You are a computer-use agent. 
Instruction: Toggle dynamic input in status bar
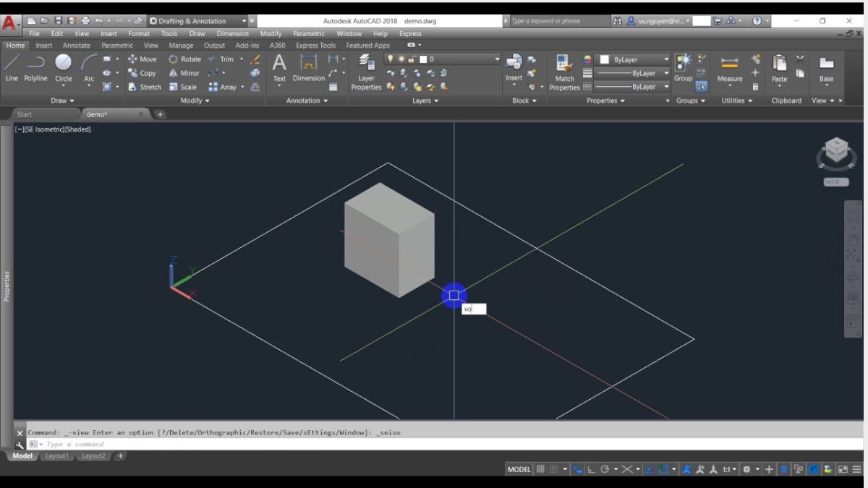click(x=577, y=469)
